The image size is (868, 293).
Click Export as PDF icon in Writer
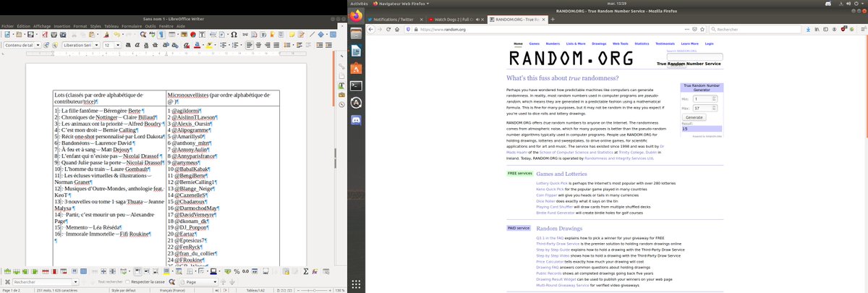(x=45, y=35)
